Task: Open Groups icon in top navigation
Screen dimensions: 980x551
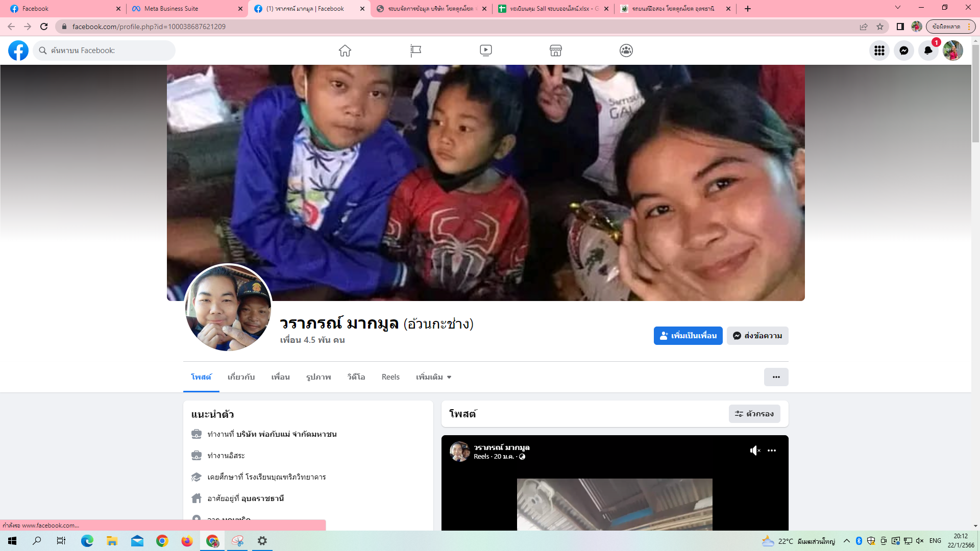Action: click(626, 51)
